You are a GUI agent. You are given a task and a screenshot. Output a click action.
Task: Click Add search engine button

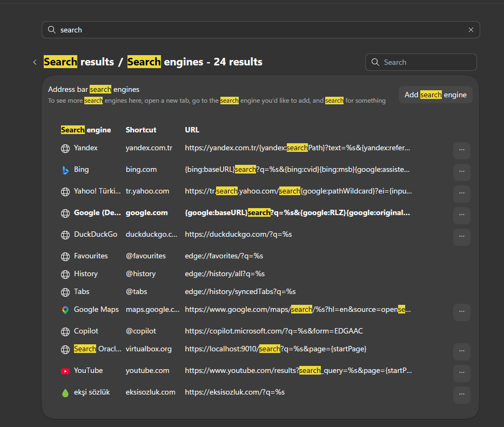click(x=435, y=95)
